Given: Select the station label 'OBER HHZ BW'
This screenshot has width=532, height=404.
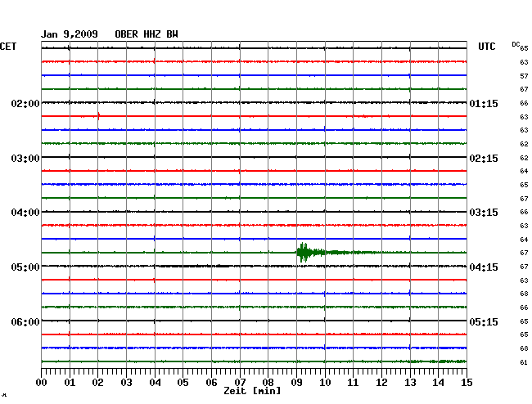Looking at the screenshot, I should [x=147, y=34].
